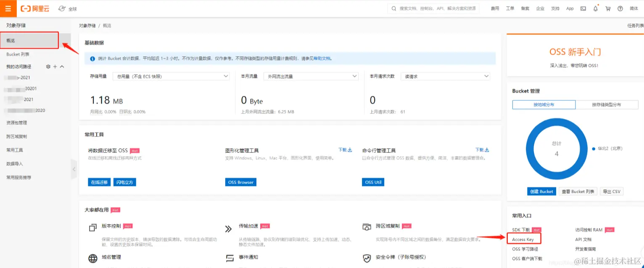Click the 闪电立方 button
The height and width of the screenshot is (268, 644).
point(125,182)
